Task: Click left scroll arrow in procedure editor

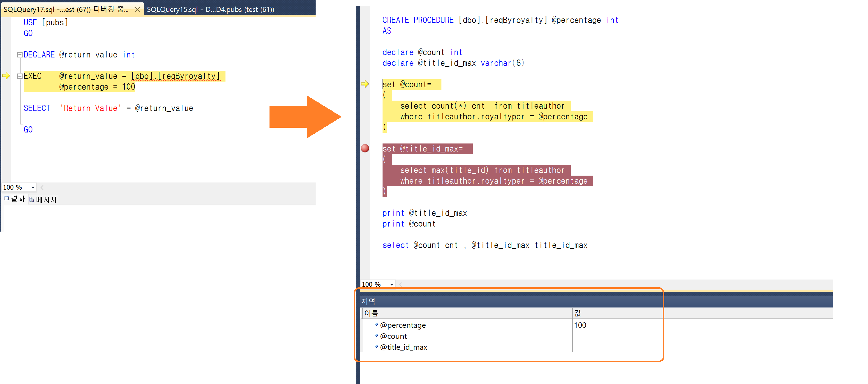Action: click(401, 284)
